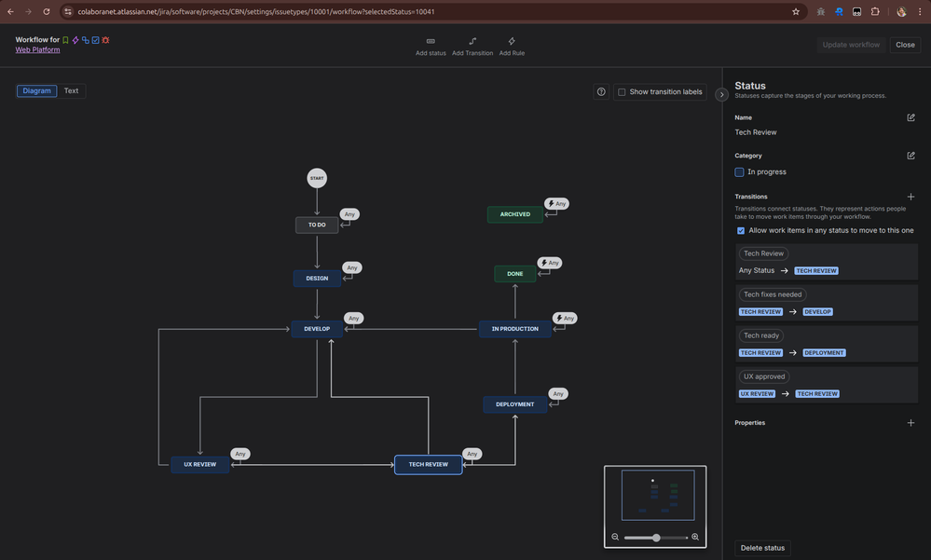Select the Diagram tab
Screen dimensions: 931x560
35,90
